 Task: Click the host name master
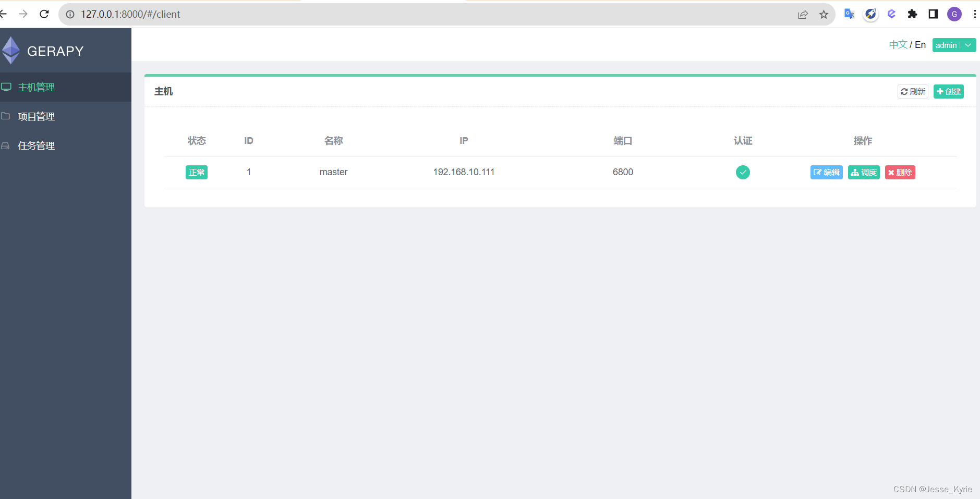pyautogui.click(x=333, y=172)
